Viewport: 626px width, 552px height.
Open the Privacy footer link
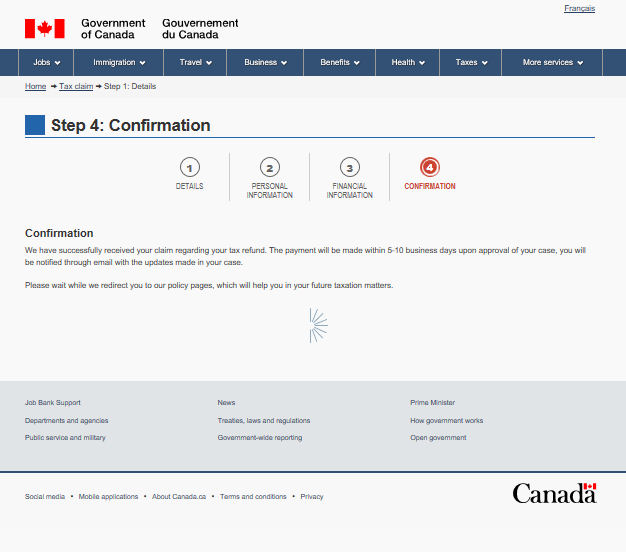pos(312,497)
